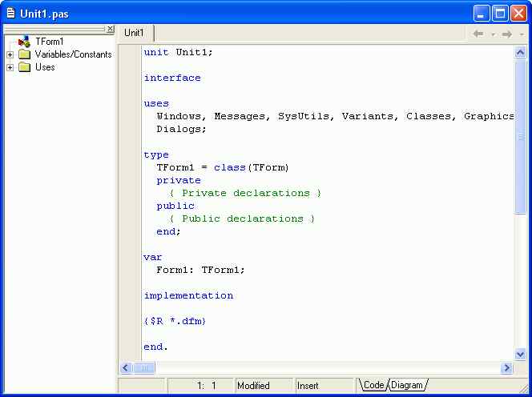Click the Variables/Constants folder icon
This screenshot has width=532, height=397.
(24, 54)
